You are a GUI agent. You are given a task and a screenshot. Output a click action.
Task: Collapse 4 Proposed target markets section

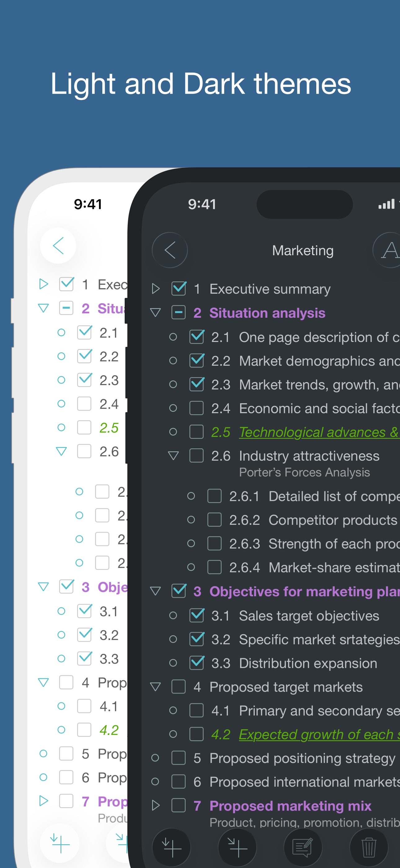pos(155,687)
